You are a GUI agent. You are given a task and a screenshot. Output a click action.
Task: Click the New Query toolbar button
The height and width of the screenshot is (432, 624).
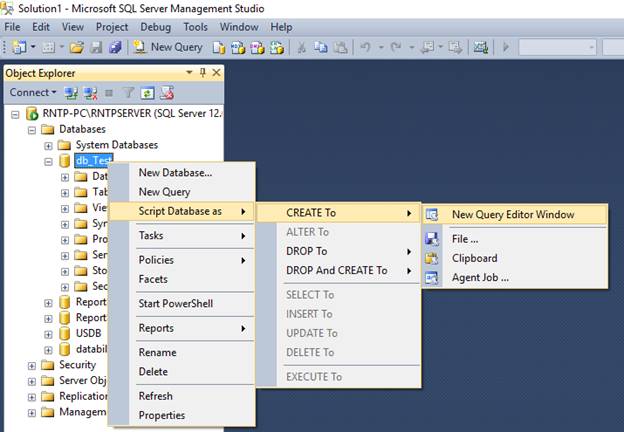pos(168,47)
